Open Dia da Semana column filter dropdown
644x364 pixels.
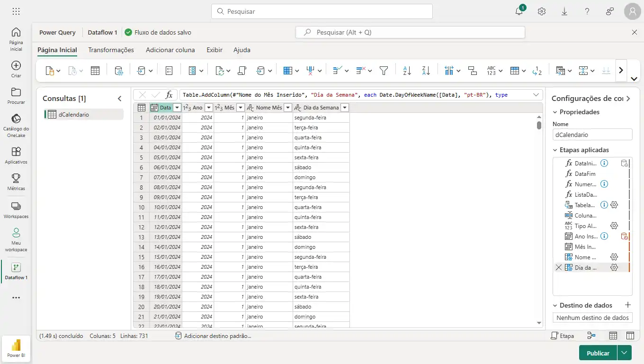point(345,108)
